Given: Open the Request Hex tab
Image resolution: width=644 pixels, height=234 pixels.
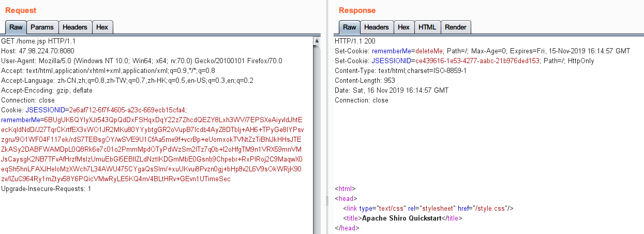Looking at the screenshot, I should pyautogui.click(x=102, y=27).
